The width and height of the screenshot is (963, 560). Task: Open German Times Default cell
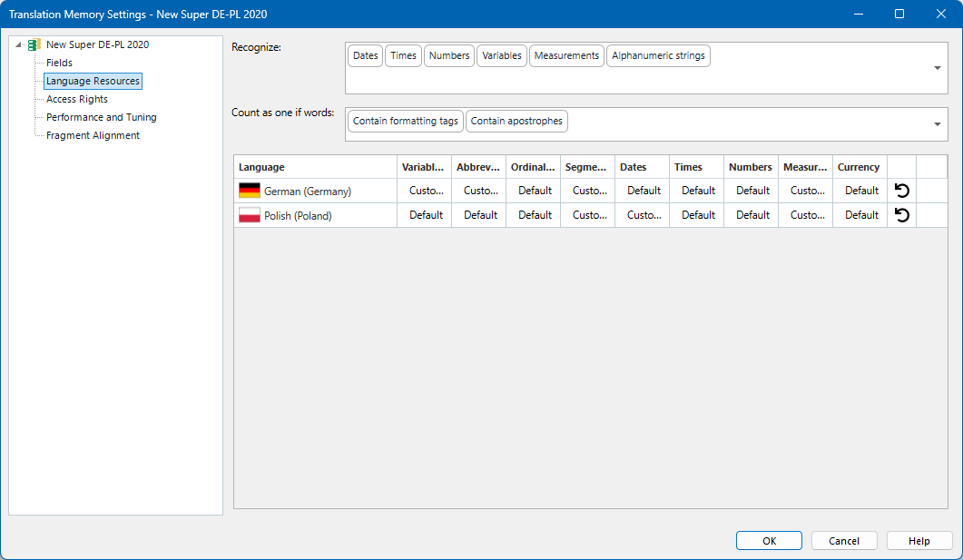point(697,191)
